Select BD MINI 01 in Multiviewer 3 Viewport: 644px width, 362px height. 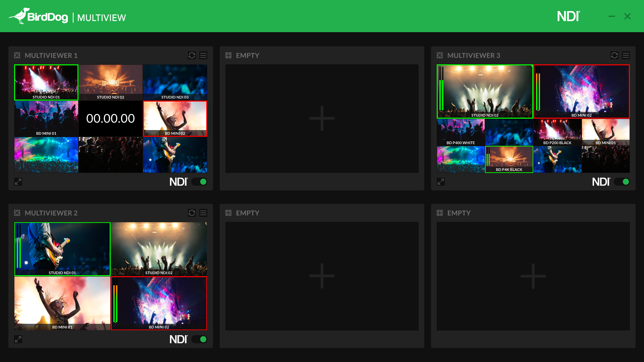pos(606,132)
